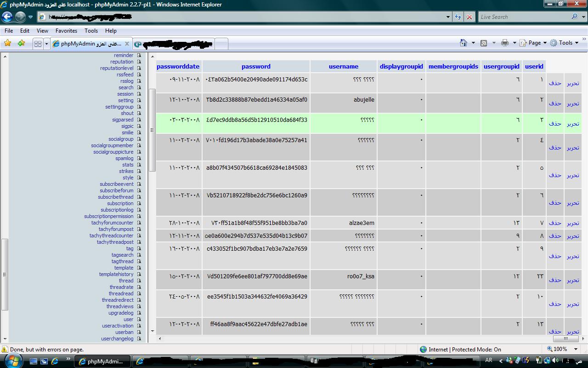This screenshot has width=588, height=368.
Task: Open the userban table in sidebar
Action: 124,332
